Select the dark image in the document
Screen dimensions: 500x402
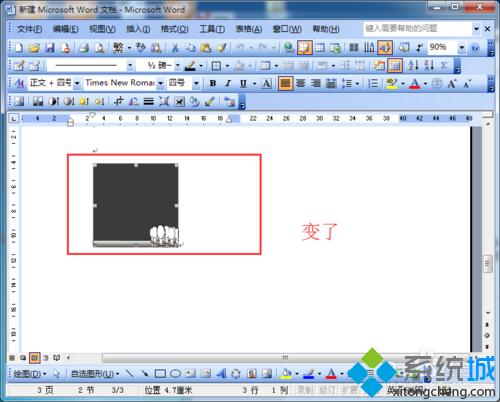coord(136,205)
